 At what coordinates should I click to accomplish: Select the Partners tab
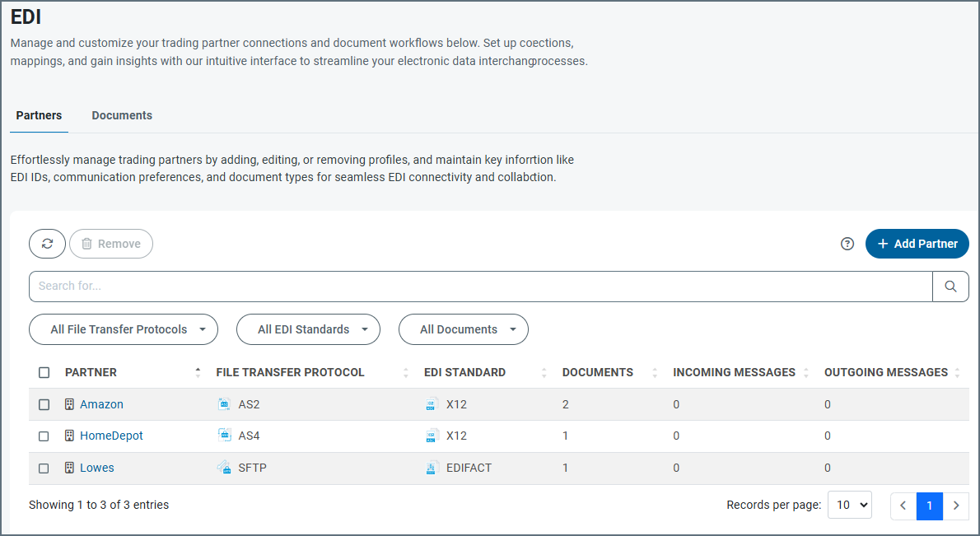(39, 115)
